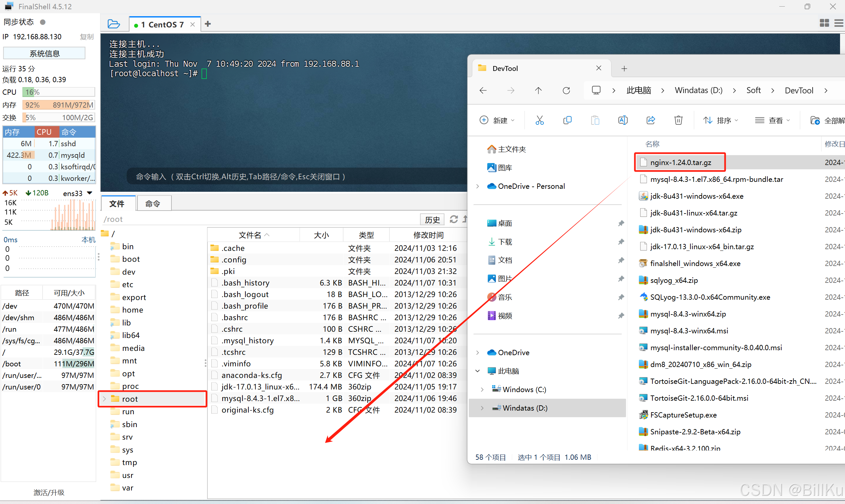Viewport: 845px width, 504px height.
Task: Click the memory usage 92% bar
Action: pyautogui.click(x=58, y=105)
